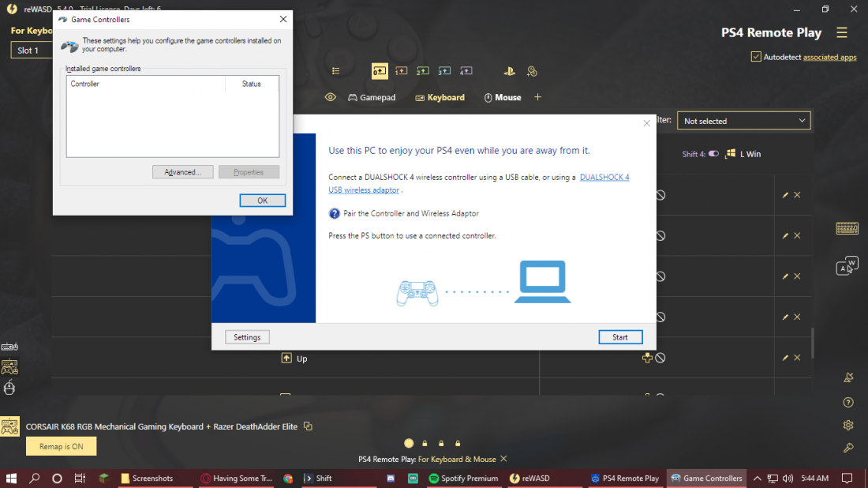Select the mouse device icon in left sidebar

[9, 388]
